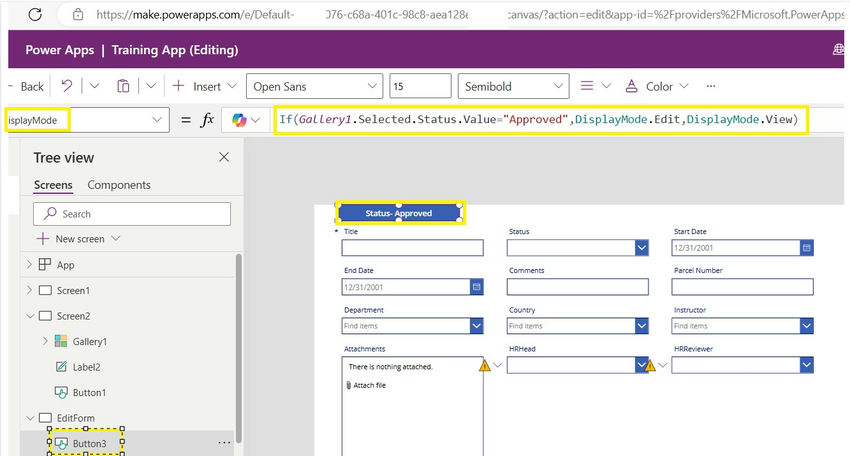Viewport: 850px width, 456px height.
Task: Click the Status- Approved button on canvas
Action: (x=398, y=213)
